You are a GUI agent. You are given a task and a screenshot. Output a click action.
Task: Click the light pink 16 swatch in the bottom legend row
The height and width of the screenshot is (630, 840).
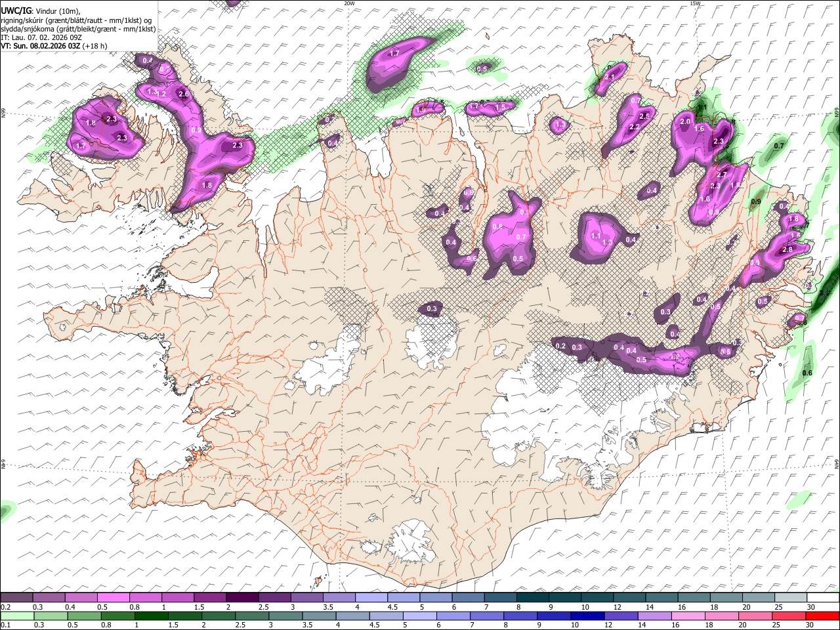pyautogui.click(x=689, y=616)
